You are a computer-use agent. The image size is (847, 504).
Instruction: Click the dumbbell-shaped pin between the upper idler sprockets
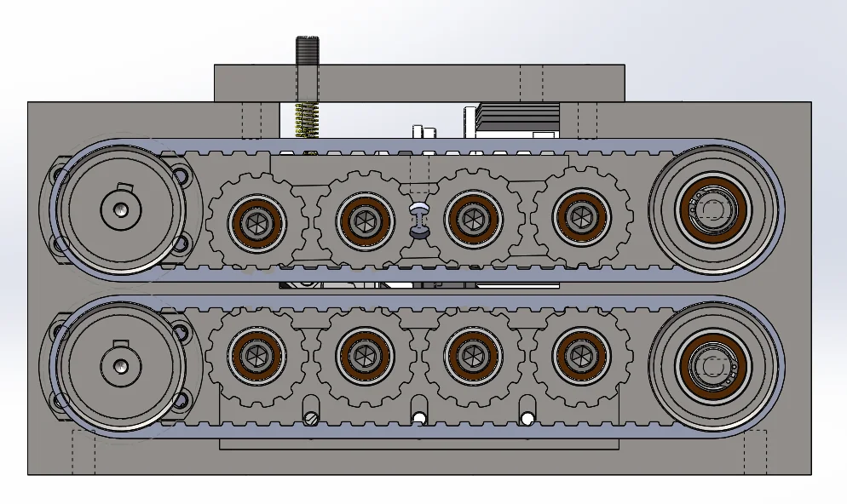[418, 220]
